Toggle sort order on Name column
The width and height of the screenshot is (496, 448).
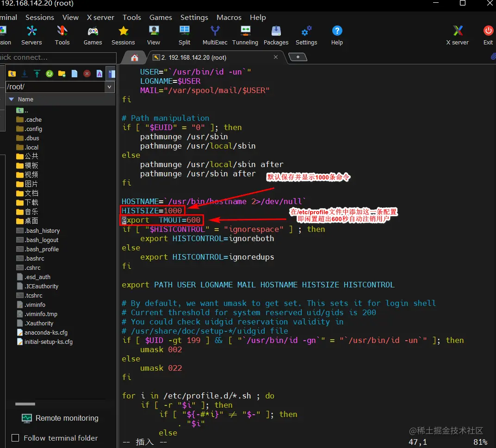[25, 99]
